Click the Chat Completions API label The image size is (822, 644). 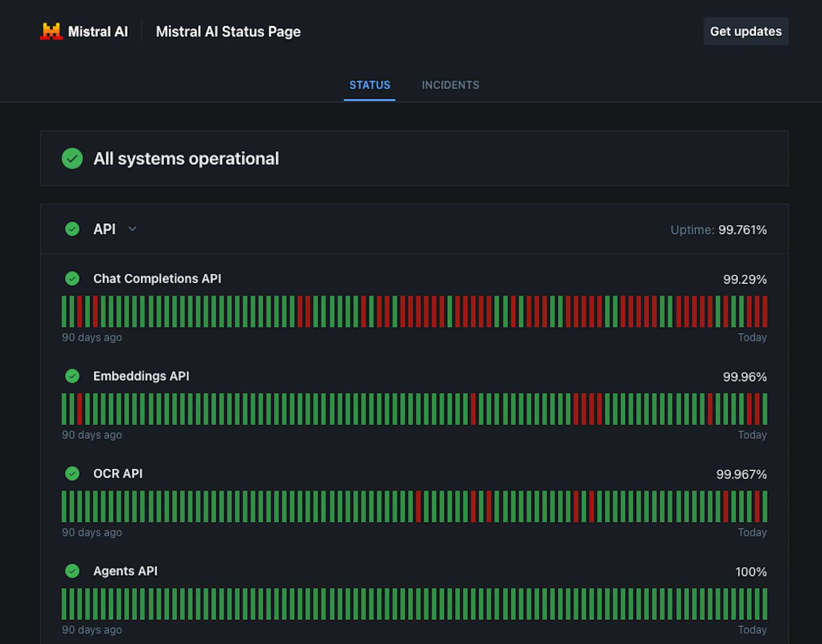(x=157, y=279)
